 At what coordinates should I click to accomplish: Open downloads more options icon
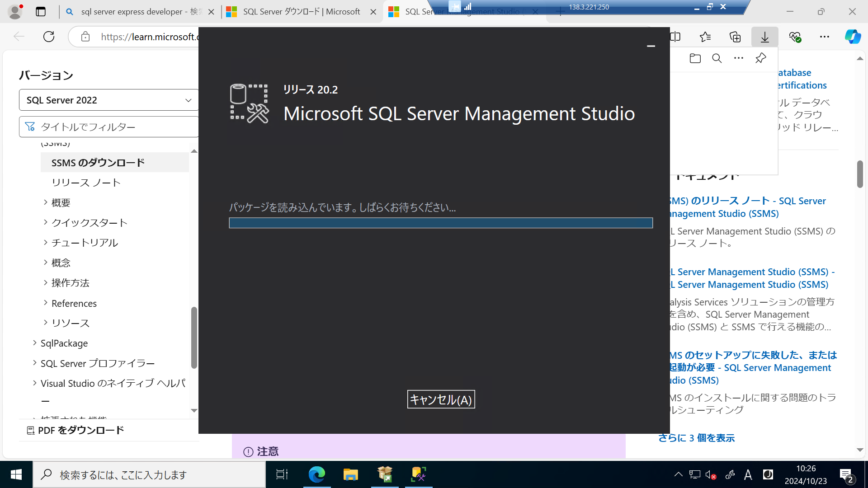[x=738, y=58]
